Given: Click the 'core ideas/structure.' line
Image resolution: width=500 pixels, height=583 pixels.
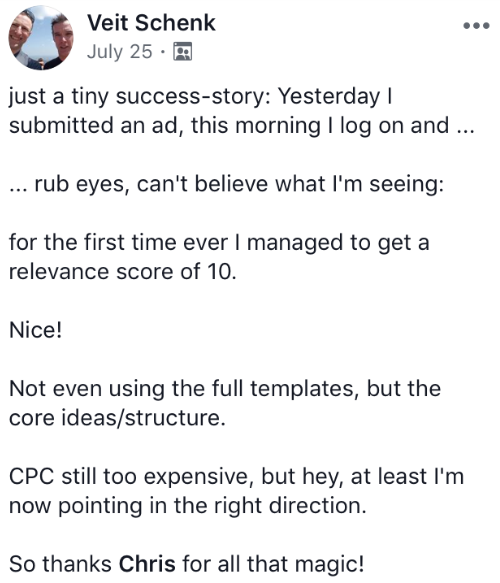Looking at the screenshot, I should [x=117, y=418].
